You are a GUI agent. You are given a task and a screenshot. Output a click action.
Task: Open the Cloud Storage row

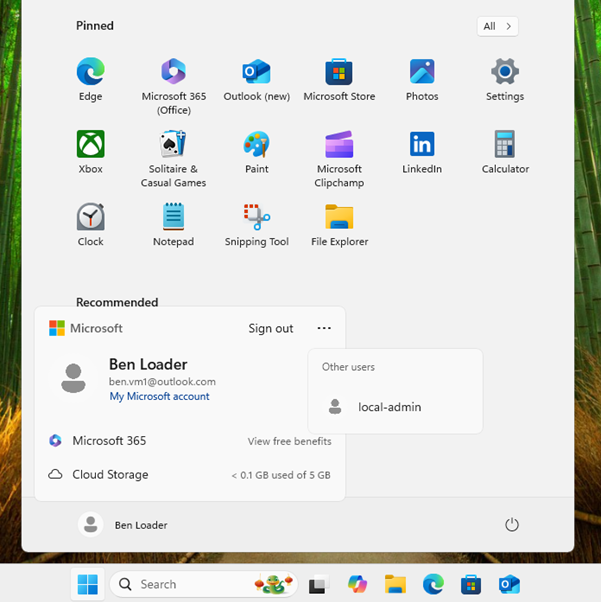click(x=190, y=475)
